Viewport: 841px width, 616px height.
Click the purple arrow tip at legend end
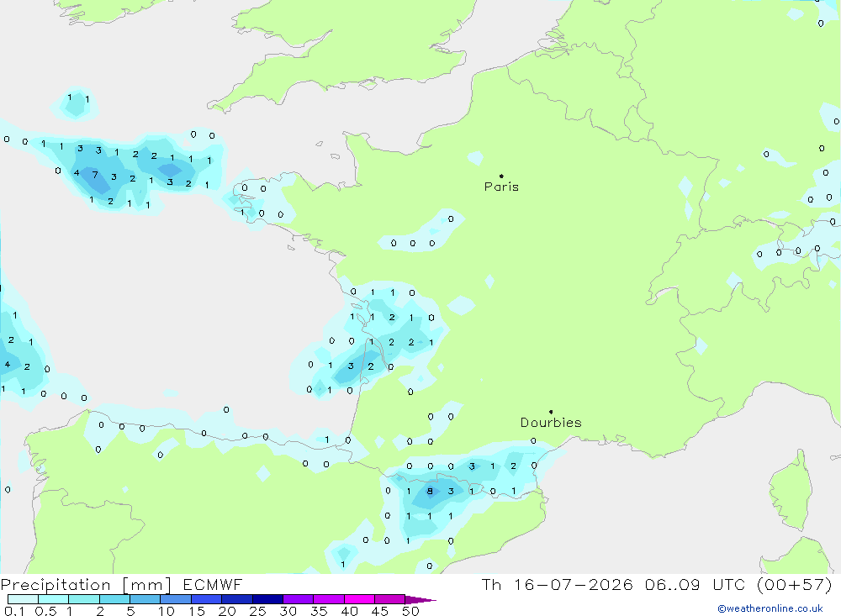point(420,600)
